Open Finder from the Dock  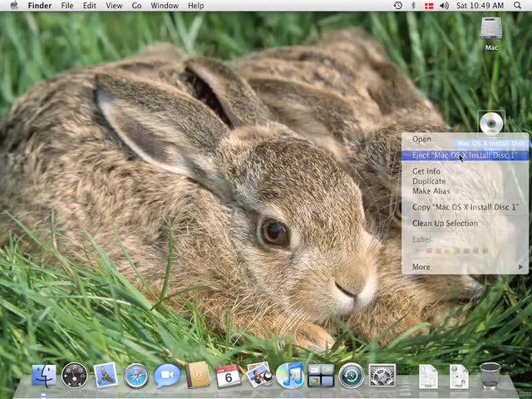(x=43, y=376)
